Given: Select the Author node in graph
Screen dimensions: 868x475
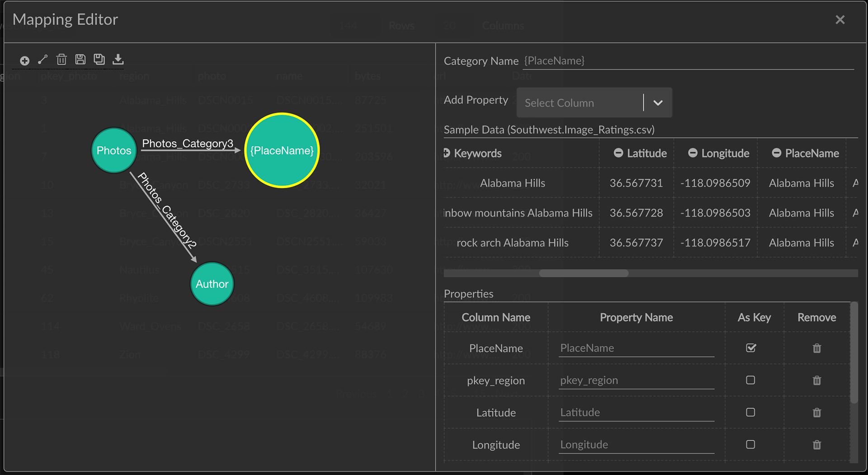Looking at the screenshot, I should [x=212, y=284].
